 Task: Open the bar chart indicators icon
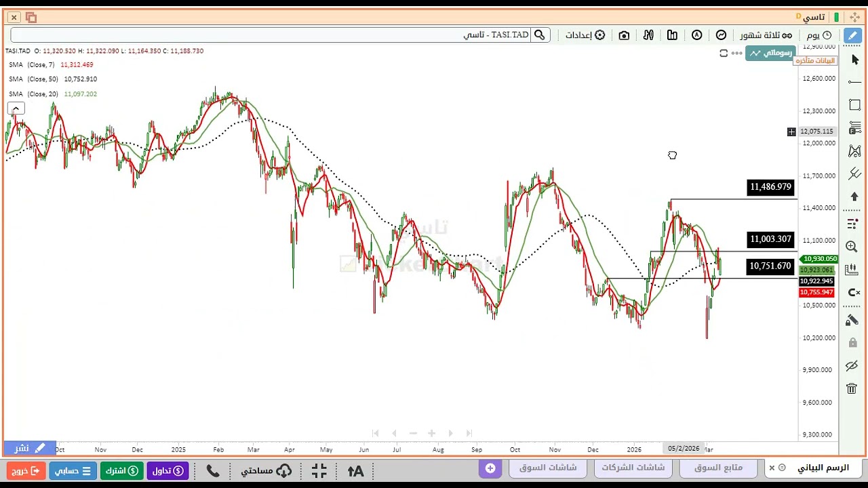[x=672, y=35]
